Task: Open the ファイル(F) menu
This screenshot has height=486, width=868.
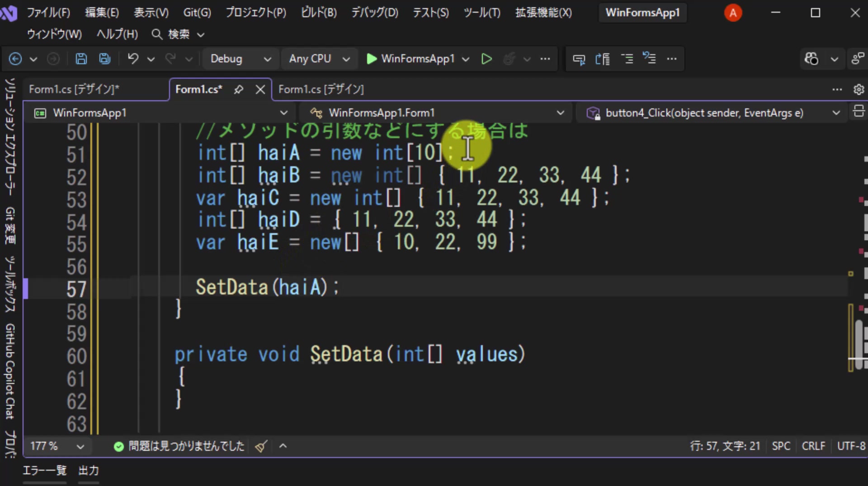Action: point(48,13)
